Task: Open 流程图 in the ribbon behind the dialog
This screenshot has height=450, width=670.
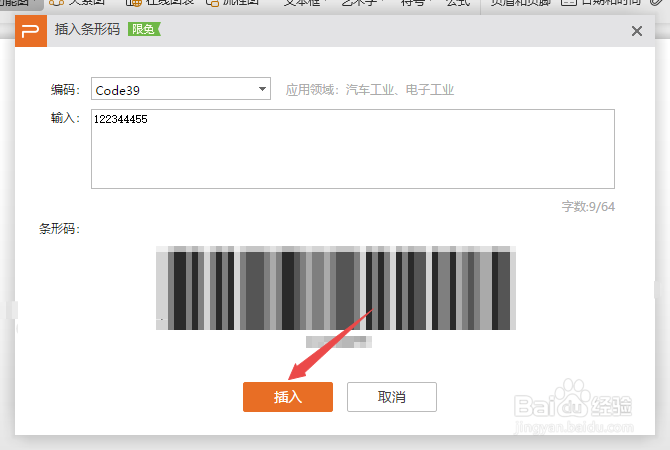Action: point(233,3)
